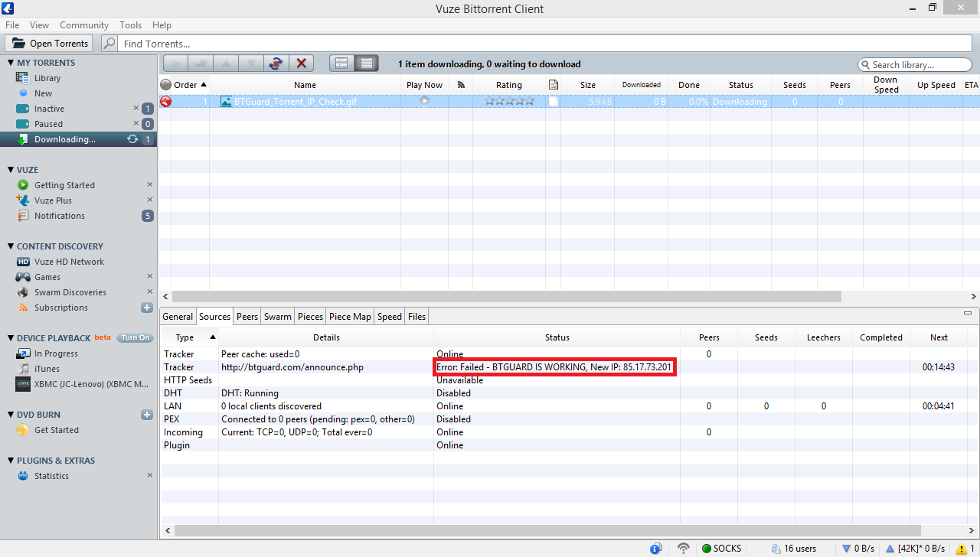Switch to the Peers tab
Screen dimensions: 980x557
pyautogui.click(x=247, y=317)
